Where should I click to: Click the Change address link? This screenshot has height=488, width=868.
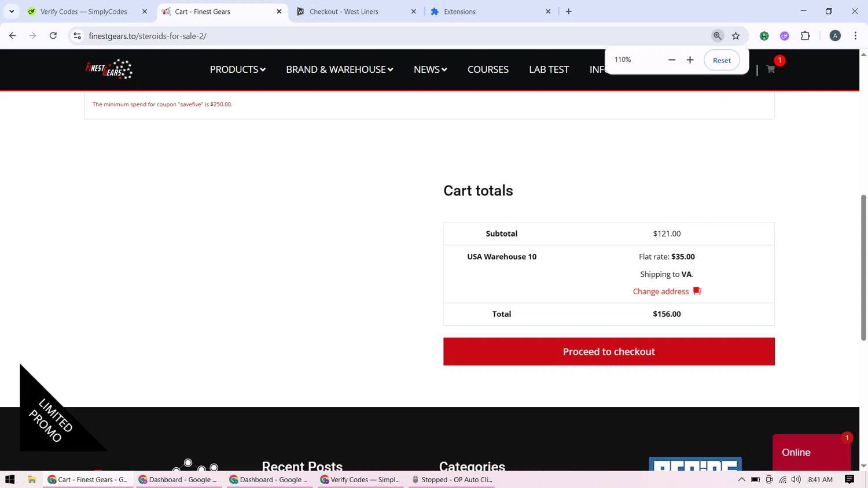click(x=661, y=291)
